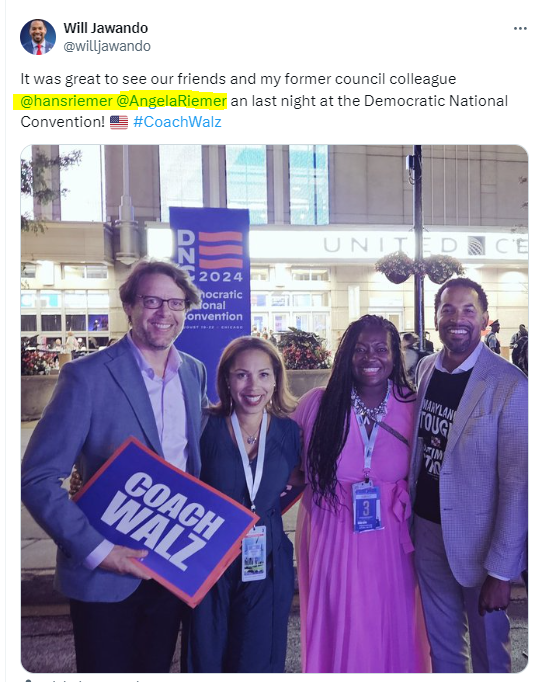Click the red-white striped DNC logo
The image size is (543, 682).
(x=221, y=250)
